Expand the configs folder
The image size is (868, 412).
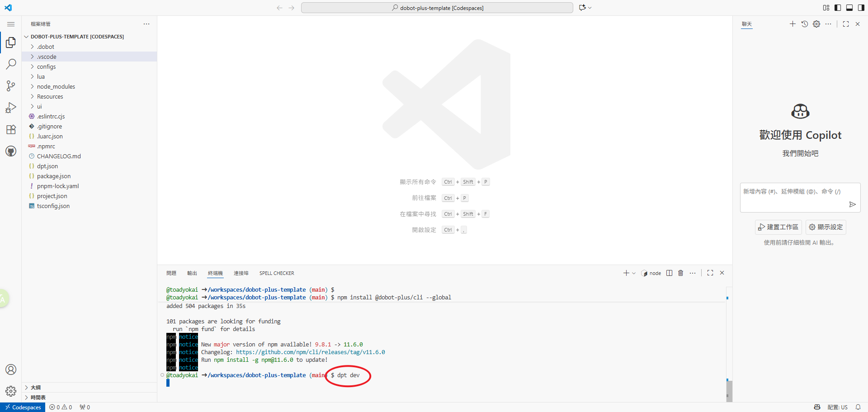pos(46,67)
